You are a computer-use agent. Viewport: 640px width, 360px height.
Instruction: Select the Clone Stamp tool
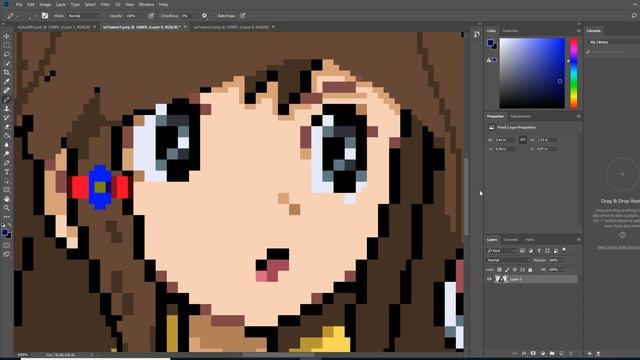pos(7,109)
